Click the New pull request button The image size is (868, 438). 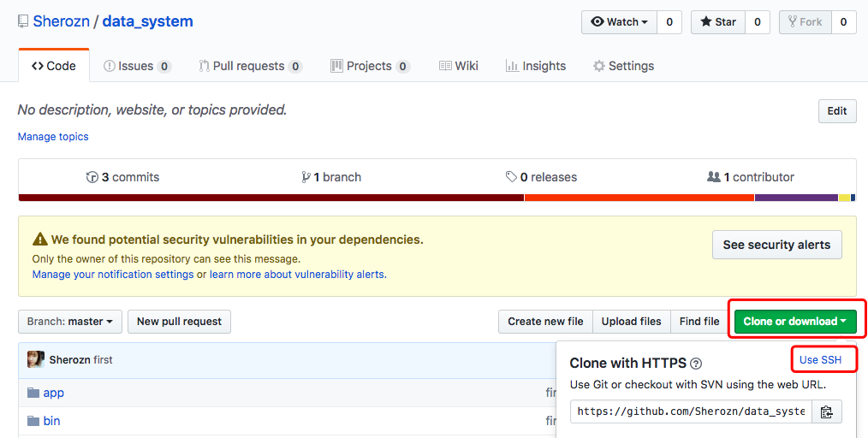coord(180,322)
